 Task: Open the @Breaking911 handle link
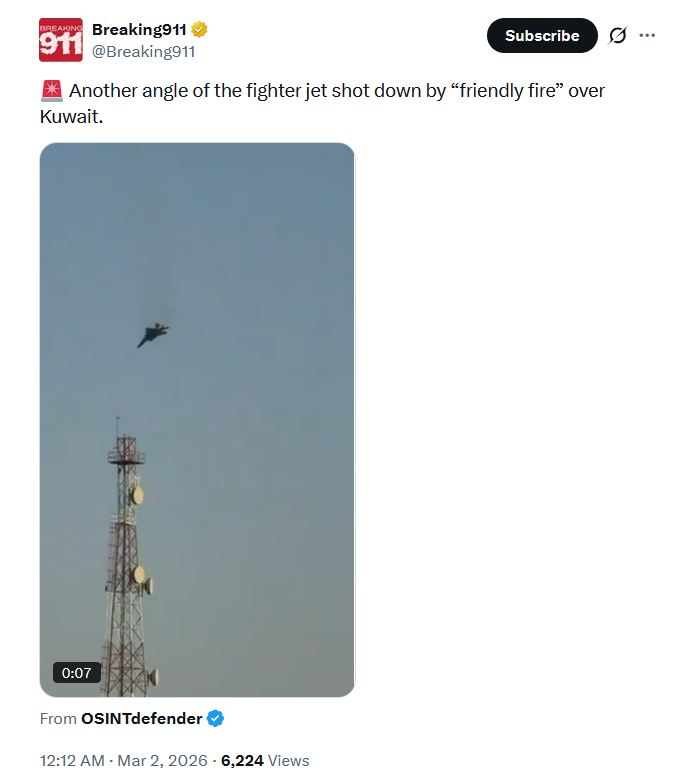click(x=143, y=51)
